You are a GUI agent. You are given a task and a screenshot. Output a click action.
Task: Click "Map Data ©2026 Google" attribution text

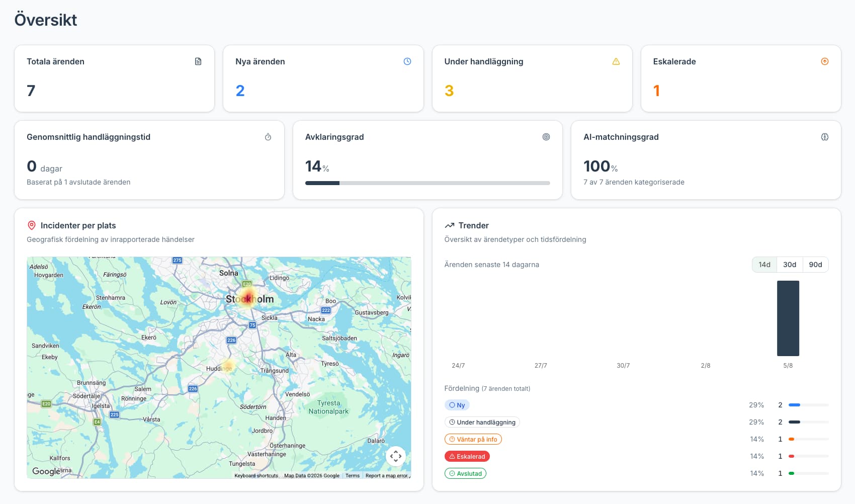pos(312,475)
